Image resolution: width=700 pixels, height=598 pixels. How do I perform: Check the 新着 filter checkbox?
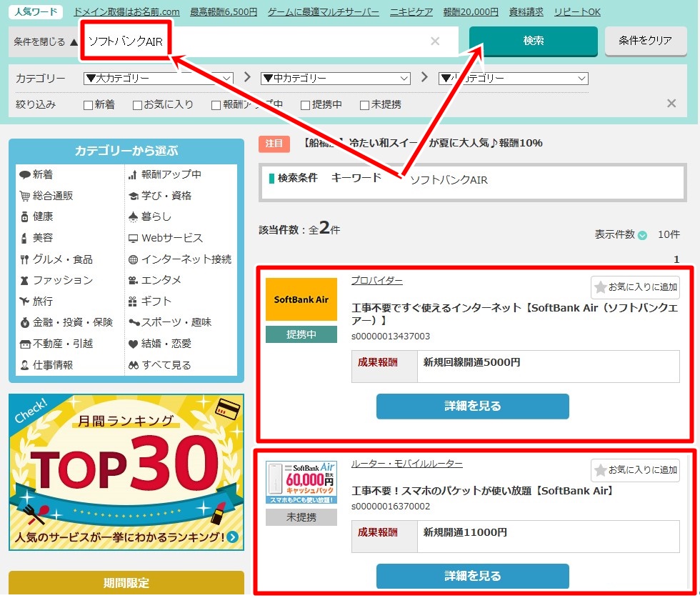click(x=88, y=105)
